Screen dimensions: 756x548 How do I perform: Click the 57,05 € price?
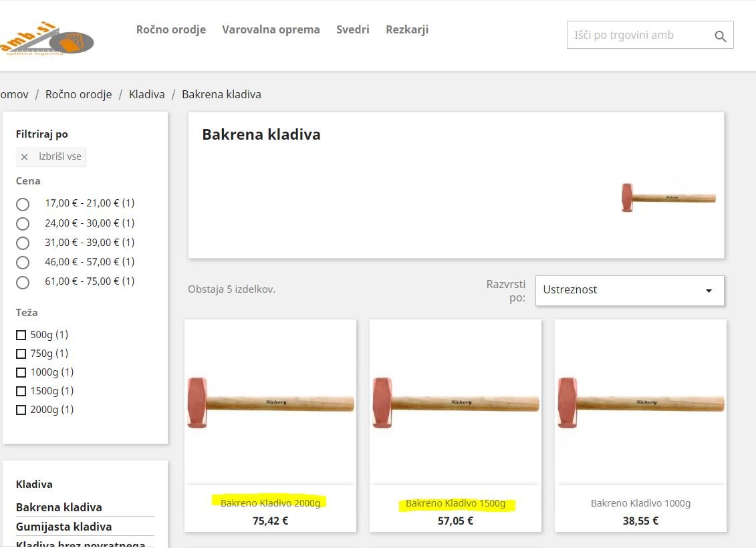[456, 521]
